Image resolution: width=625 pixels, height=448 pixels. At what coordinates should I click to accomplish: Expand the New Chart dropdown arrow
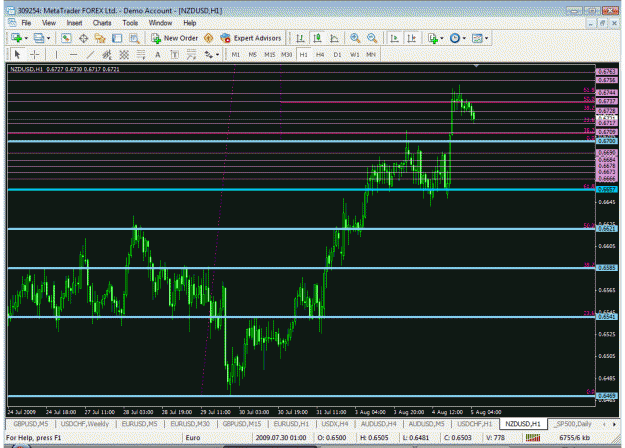pyautogui.click(x=26, y=39)
